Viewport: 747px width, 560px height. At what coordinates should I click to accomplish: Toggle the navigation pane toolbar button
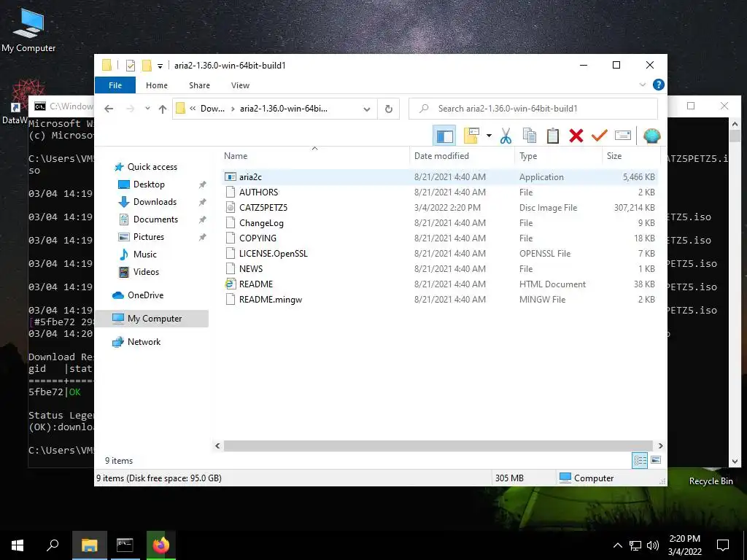click(x=444, y=136)
